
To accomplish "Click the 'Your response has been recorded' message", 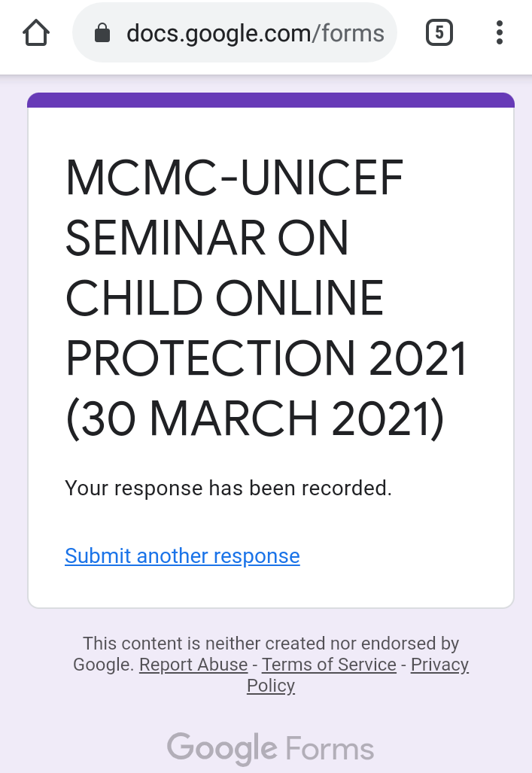I will pos(228,488).
